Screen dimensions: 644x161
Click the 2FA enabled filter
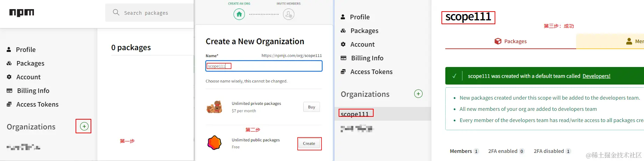[506, 151]
